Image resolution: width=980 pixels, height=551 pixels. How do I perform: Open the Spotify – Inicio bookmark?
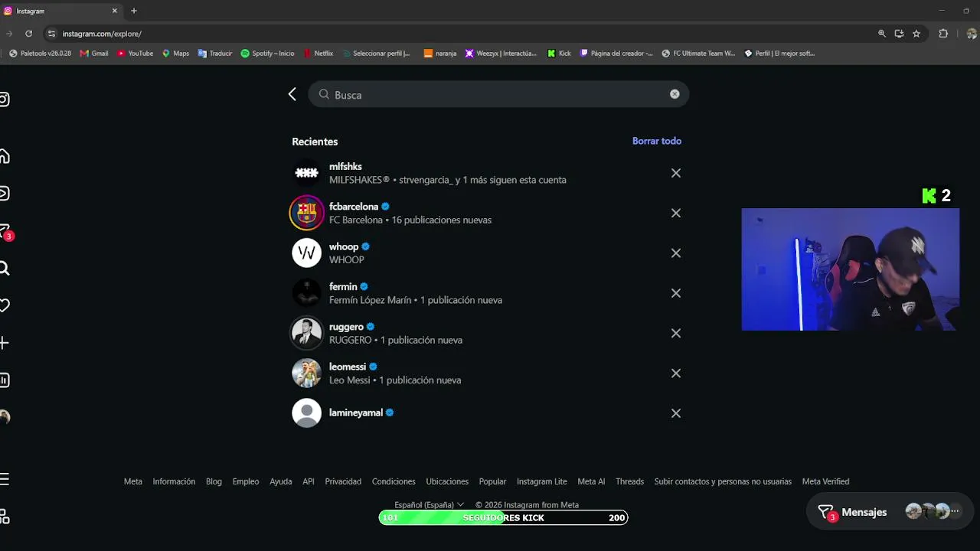click(267, 54)
